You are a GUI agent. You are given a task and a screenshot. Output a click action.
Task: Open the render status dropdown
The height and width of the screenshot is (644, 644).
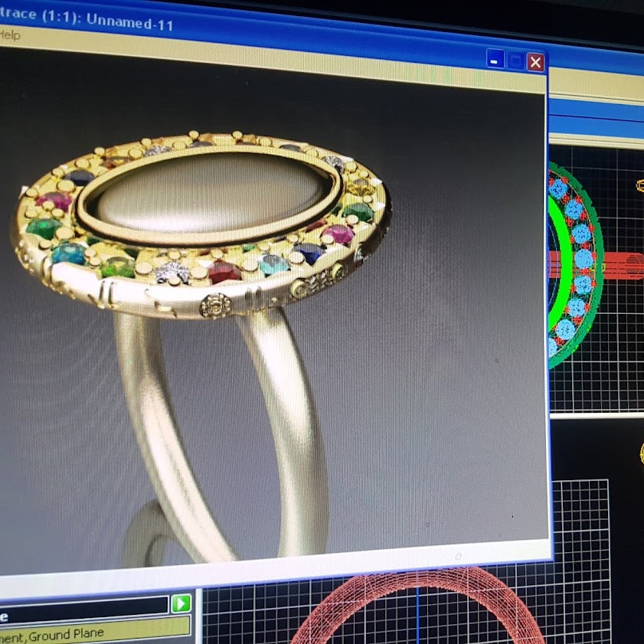click(84, 605)
